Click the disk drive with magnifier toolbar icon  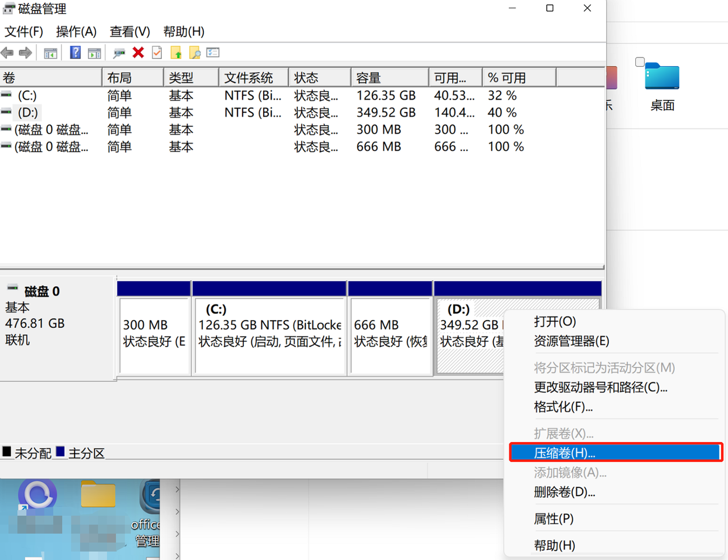click(x=119, y=53)
